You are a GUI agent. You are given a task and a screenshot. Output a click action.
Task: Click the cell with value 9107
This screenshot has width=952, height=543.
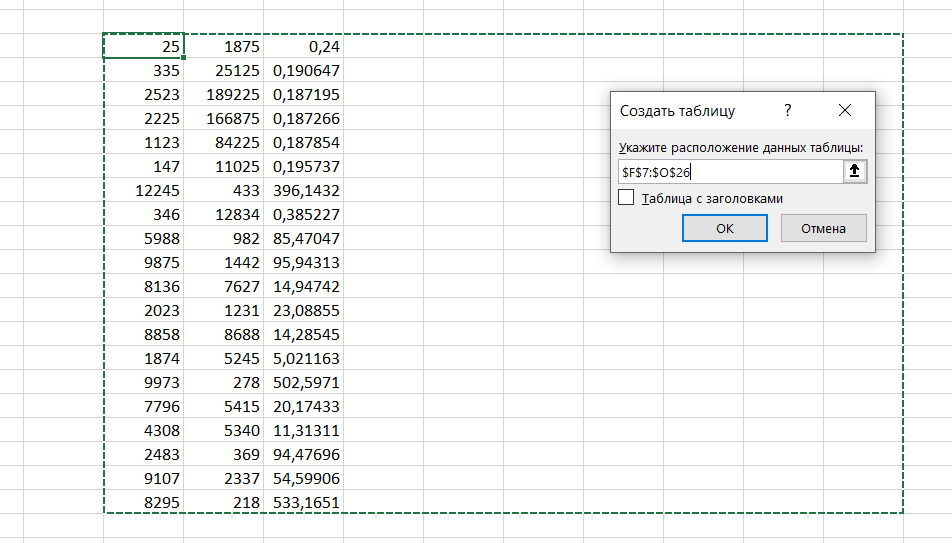click(x=144, y=478)
